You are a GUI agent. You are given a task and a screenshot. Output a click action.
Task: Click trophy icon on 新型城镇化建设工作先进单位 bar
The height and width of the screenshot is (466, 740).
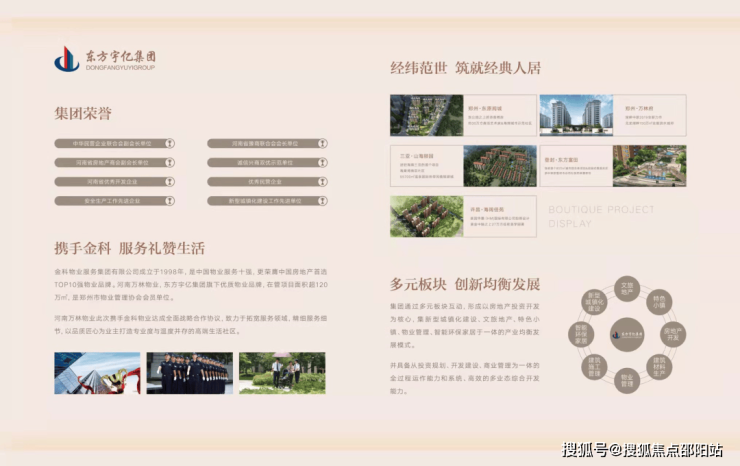click(323, 201)
